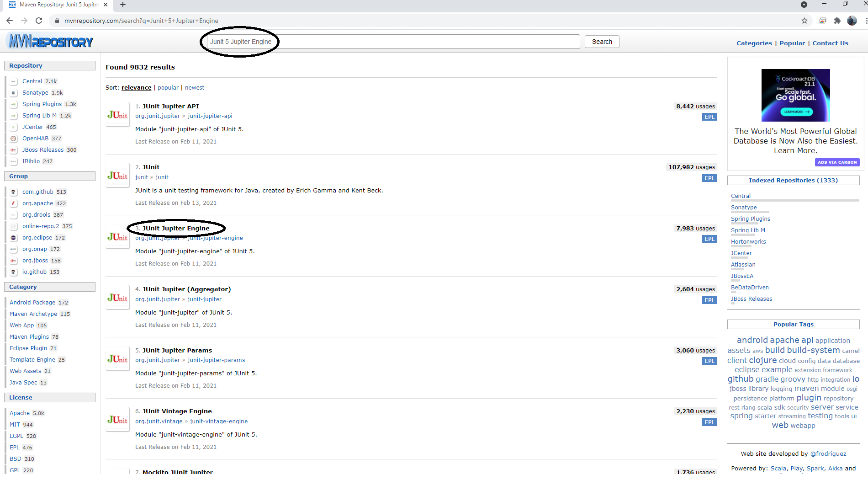This screenshot has width=868, height=480.
Task: Open JUnit Jupiter (Aggregator) result title
Action: [x=186, y=289]
